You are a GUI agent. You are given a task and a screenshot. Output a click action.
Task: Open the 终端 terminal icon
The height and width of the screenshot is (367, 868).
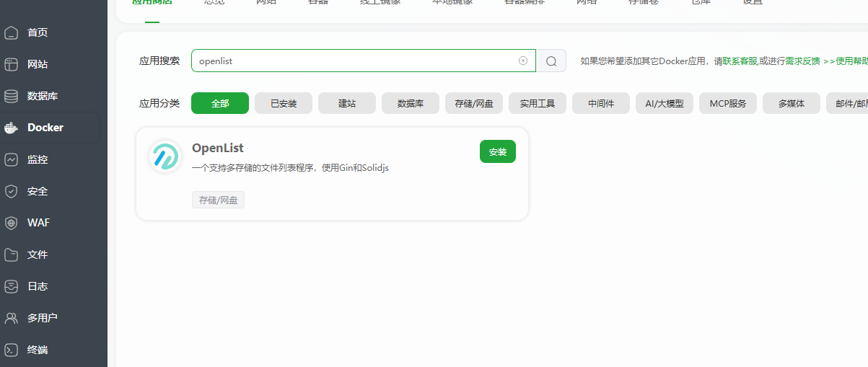point(11,350)
